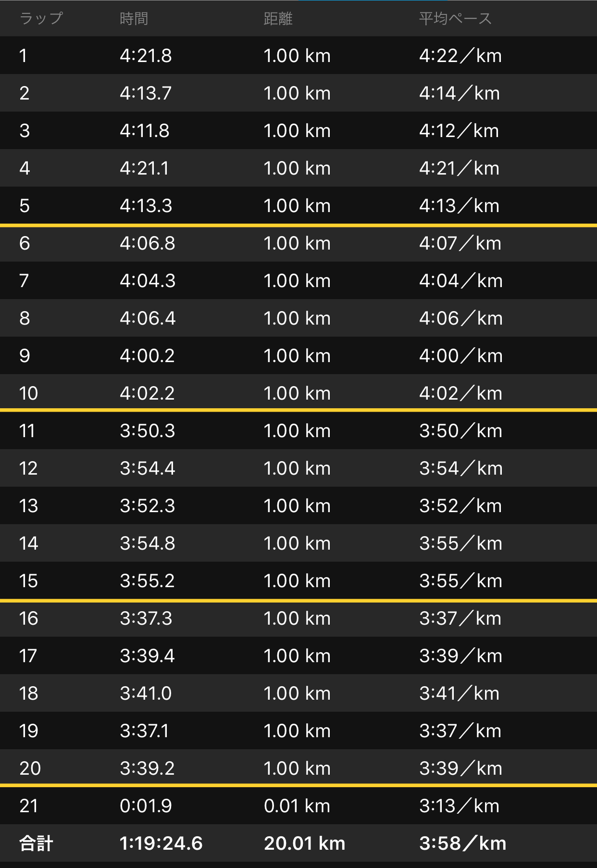This screenshot has height=868, width=597.
Task: Open lap 11 row with time 3:50.3
Action: [x=298, y=430]
